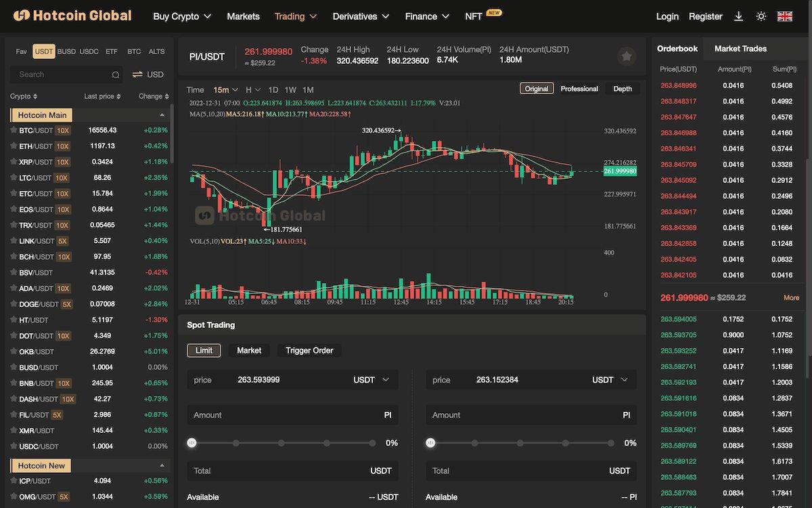Click More in orderbook
812x508 pixels.
pyautogui.click(x=791, y=297)
